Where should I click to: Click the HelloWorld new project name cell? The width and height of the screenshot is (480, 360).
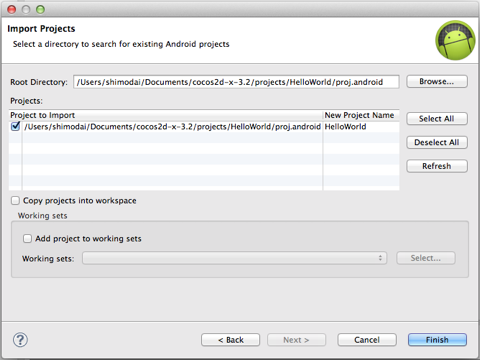[361, 127]
